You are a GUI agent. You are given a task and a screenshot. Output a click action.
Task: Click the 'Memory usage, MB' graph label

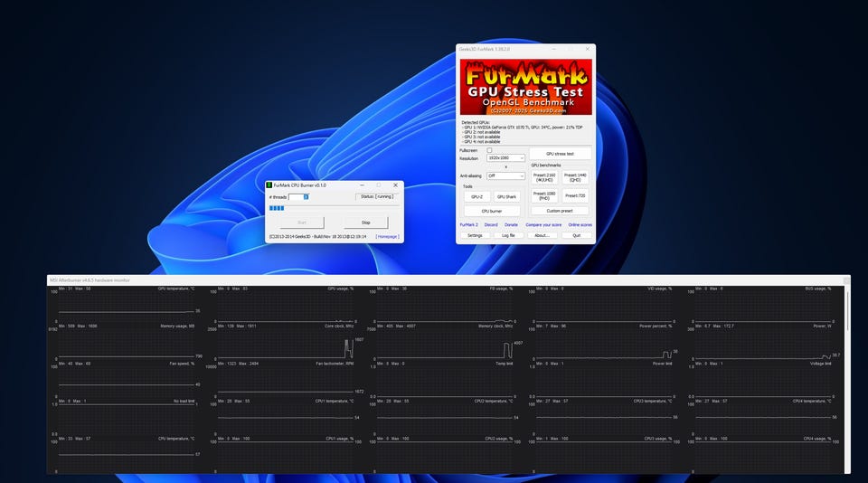177,327
